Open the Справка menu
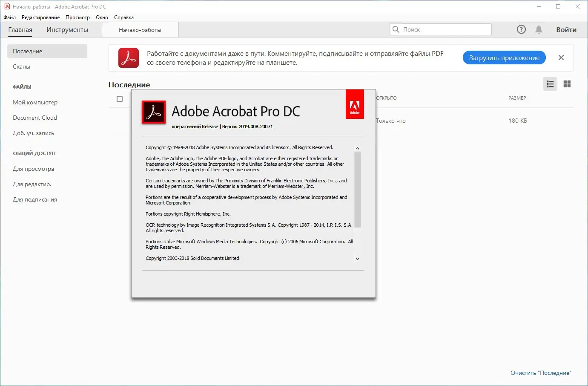This screenshot has height=386, width=588. point(124,17)
